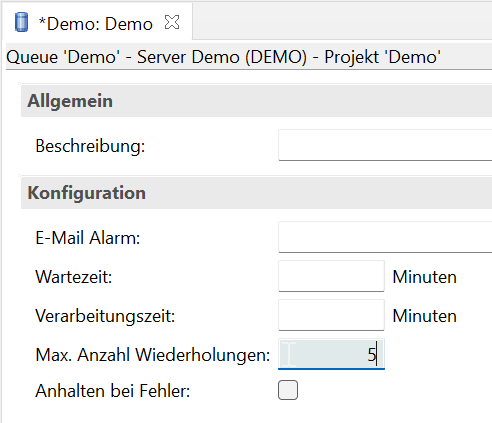Focus the Beschreibung text field

[x=385, y=145]
